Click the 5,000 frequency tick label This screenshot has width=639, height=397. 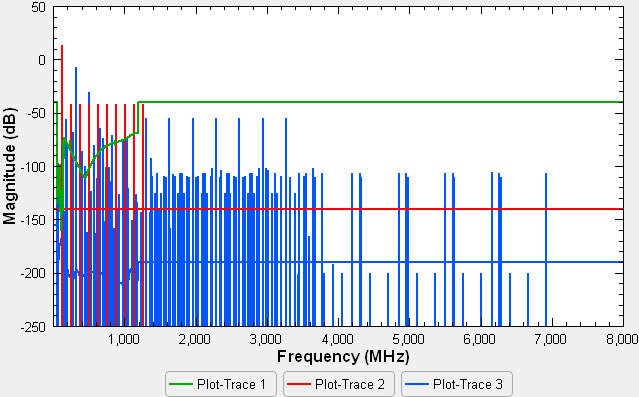(x=408, y=339)
